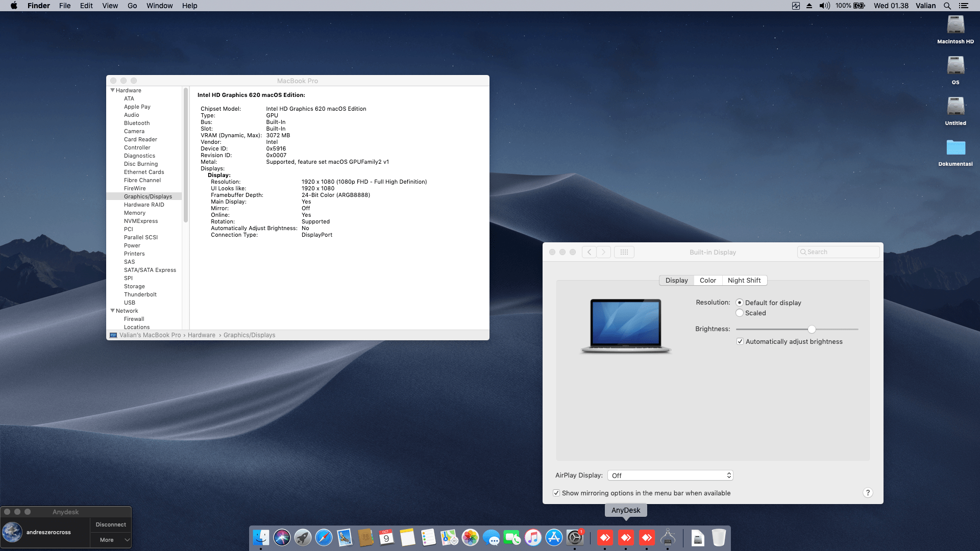Viewport: 980px width, 551px height.
Task: Open Spotlight search in menu bar
Action: point(947,6)
